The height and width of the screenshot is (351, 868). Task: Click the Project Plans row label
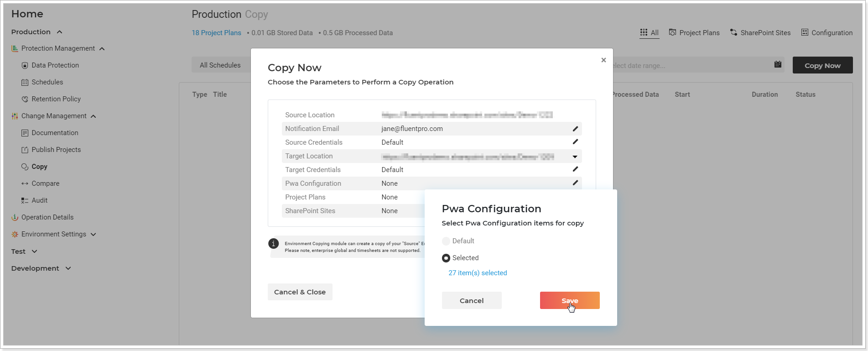point(305,197)
